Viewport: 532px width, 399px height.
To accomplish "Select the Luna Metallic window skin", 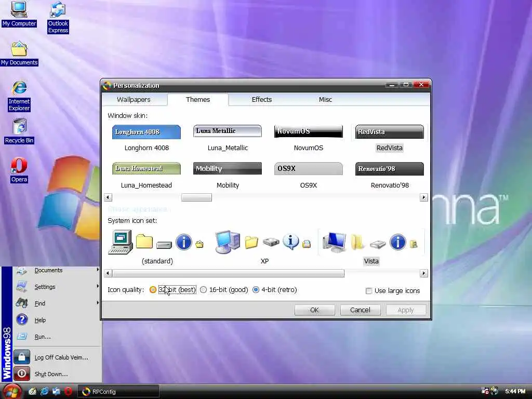I will [x=228, y=138].
